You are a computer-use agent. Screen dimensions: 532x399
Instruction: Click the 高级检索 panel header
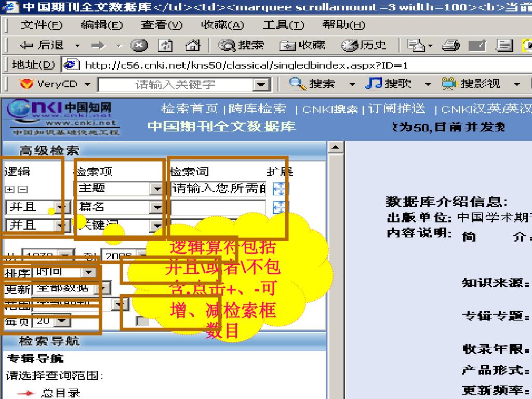[x=49, y=150]
